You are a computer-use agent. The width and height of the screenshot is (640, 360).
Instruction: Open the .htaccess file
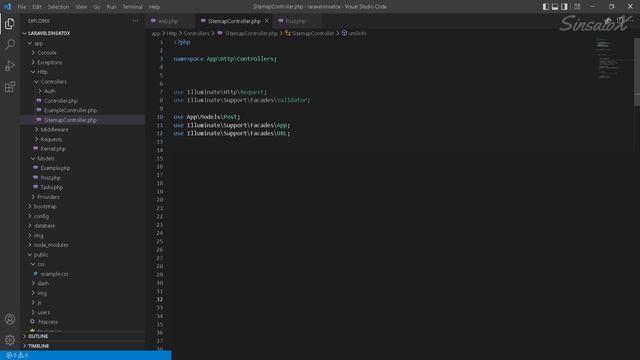click(48, 322)
